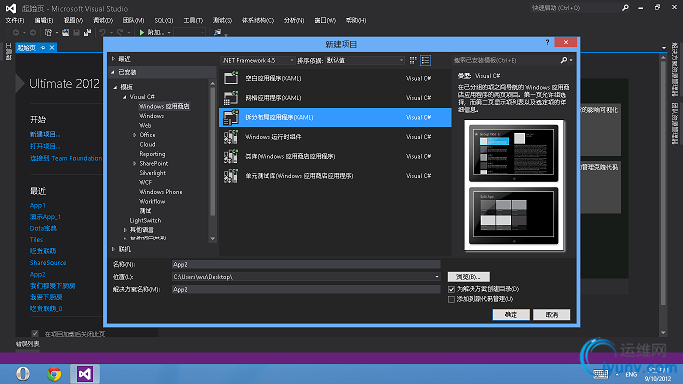Toggle create directory for solution checkbox
The image size is (683, 384).
point(451,289)
